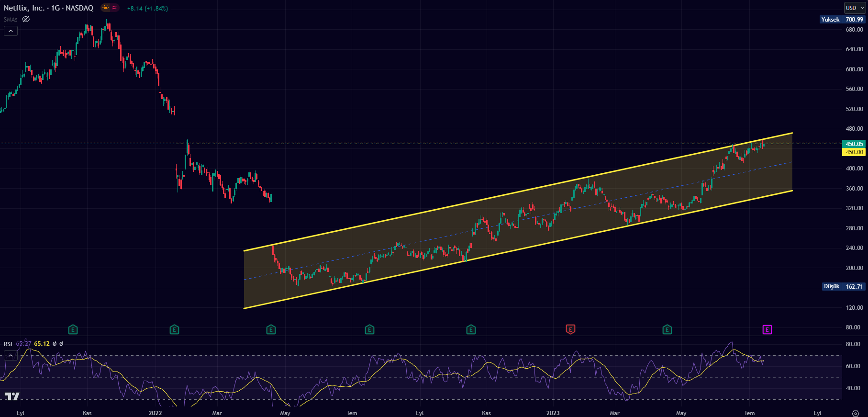Viewport: 868px width, 417px height.
Task: Click the pre-market session sun icon
Action: click(106, 8)
